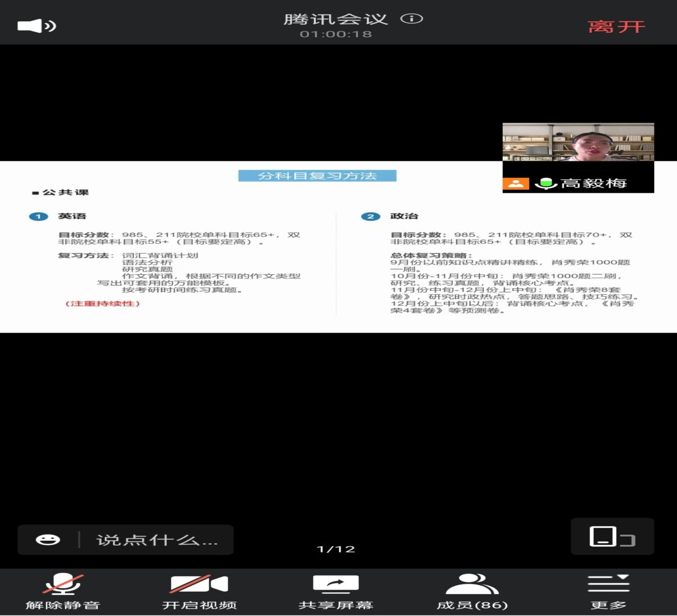Start sharing via 共享屏幕
The image size is (677, 616).
336,592
